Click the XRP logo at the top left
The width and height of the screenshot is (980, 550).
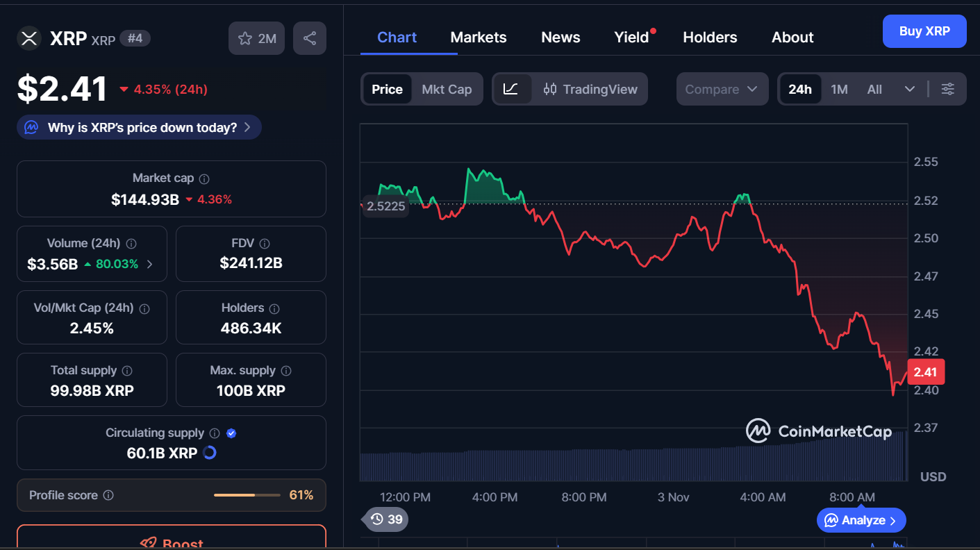29,38
